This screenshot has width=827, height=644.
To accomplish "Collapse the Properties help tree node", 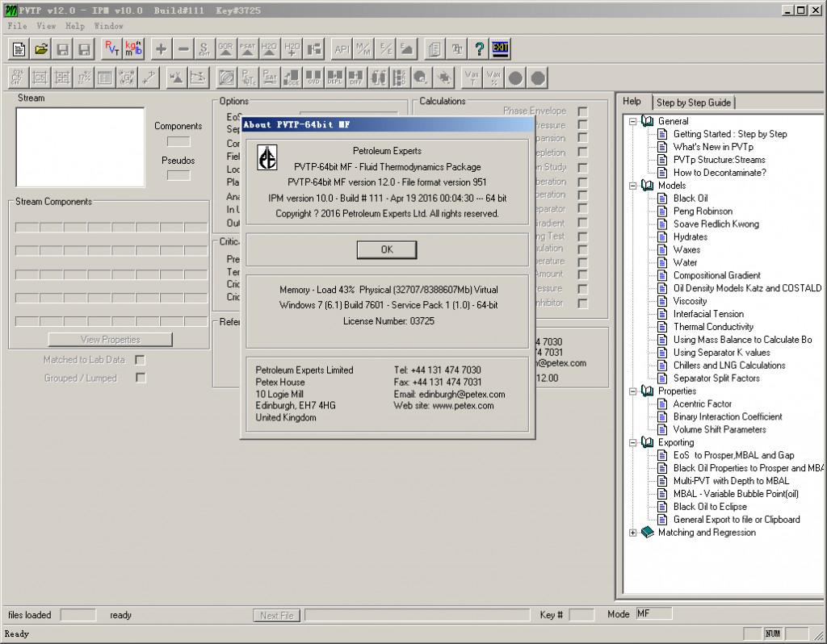I will click(632, 391).
